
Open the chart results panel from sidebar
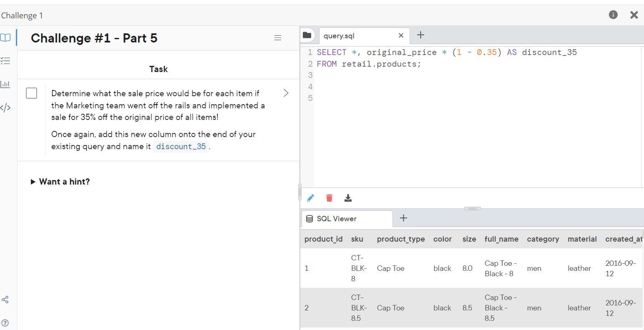[x=6, y=84]
